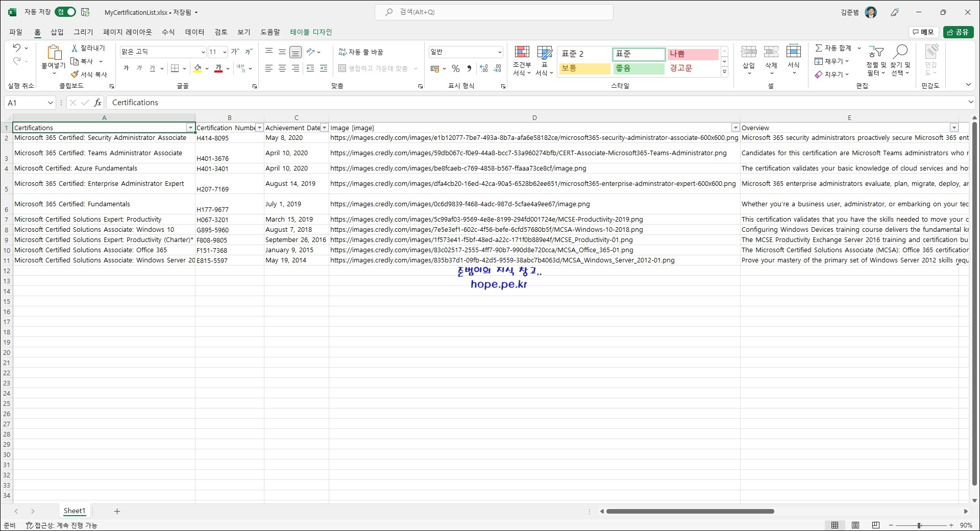Adjust the zoom slider handle
The height and width of the screenshot is (531, 980).
click(x=919, y=525)
